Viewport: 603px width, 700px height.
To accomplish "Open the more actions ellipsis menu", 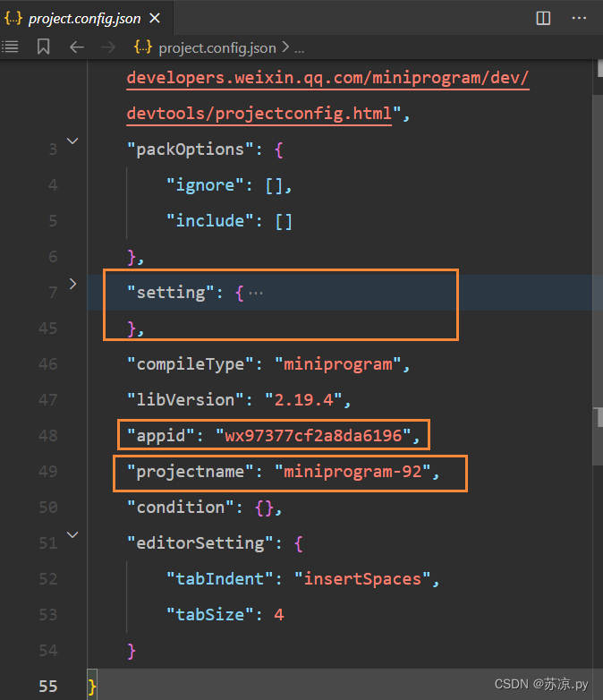I will click(x=579, y=18).
